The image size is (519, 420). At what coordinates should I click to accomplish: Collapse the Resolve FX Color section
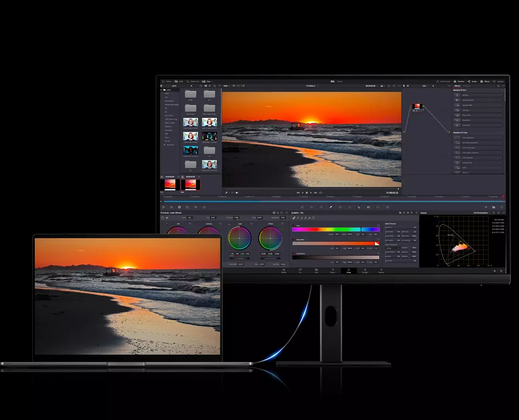click(x=502, y=133)
